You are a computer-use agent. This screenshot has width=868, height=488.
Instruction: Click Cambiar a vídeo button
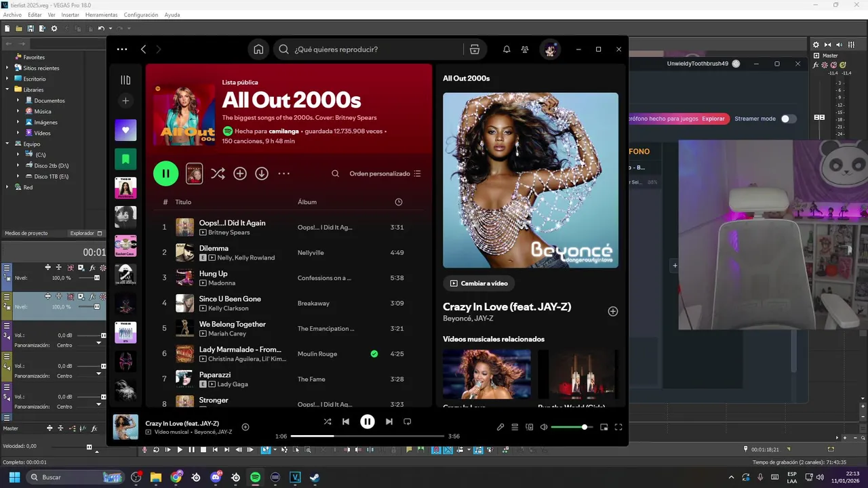(x=479, y=283)
